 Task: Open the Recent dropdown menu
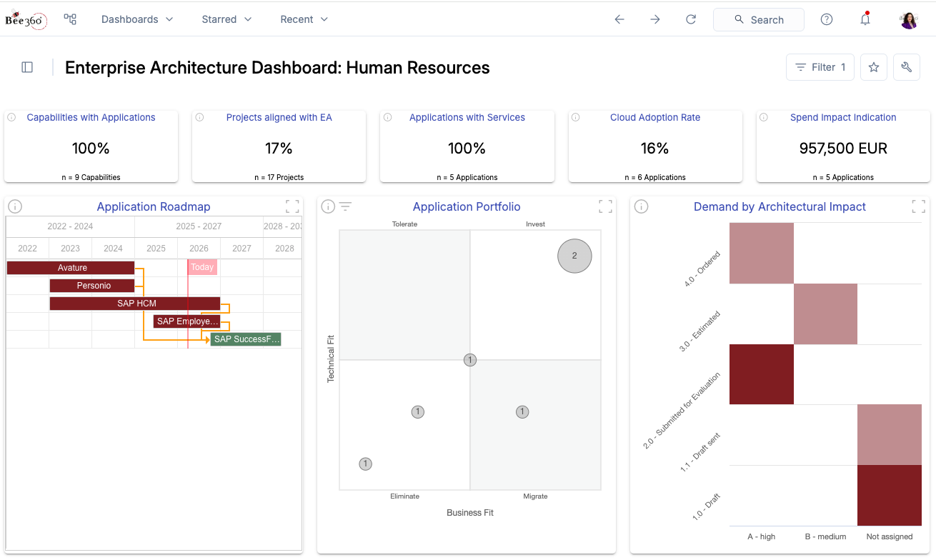[304, 19]
